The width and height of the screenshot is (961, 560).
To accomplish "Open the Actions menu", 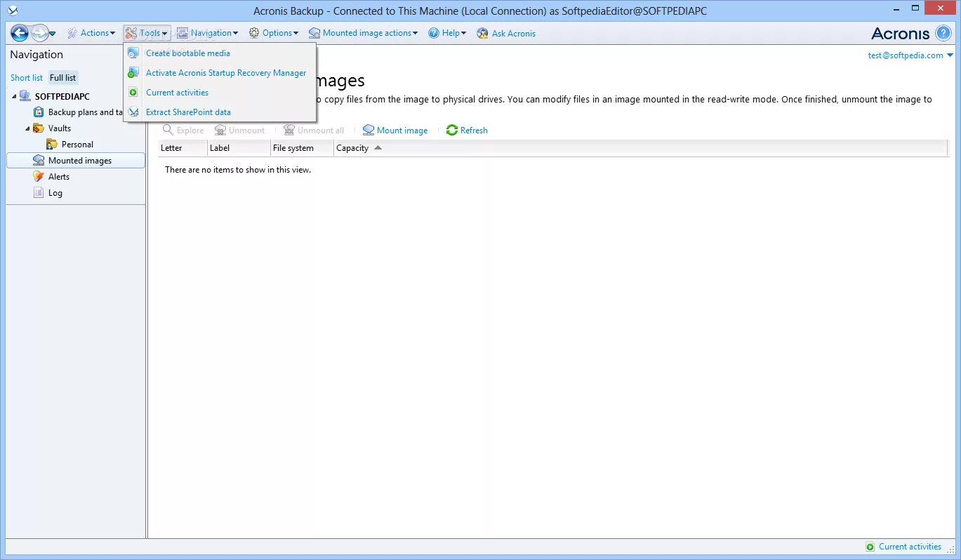I will click(x=91, y=33).
